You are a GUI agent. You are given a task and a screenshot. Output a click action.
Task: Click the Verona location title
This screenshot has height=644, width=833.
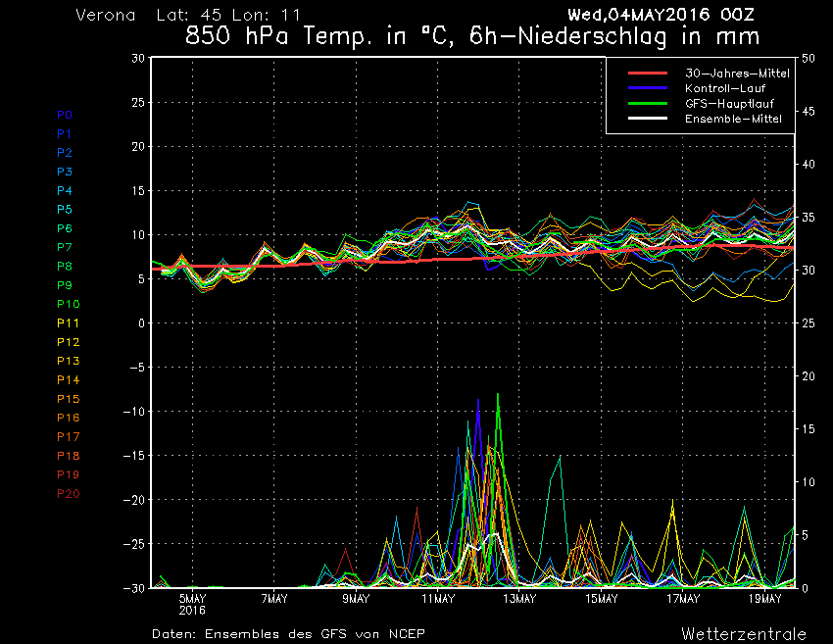coord(106,15)
